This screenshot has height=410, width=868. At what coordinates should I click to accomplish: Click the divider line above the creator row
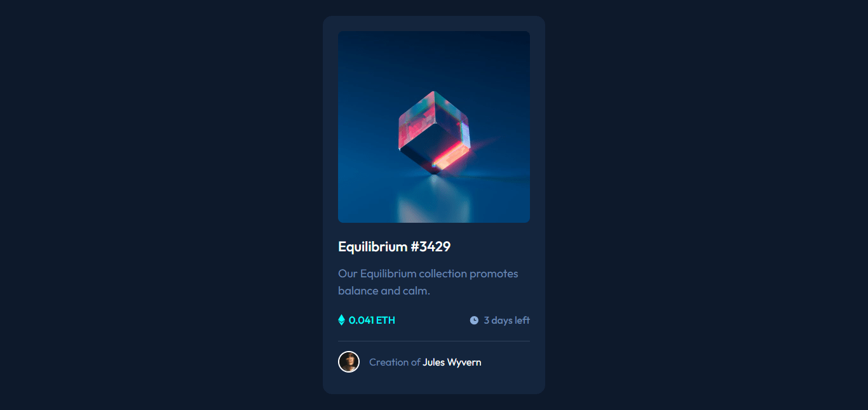pos(434,341)
